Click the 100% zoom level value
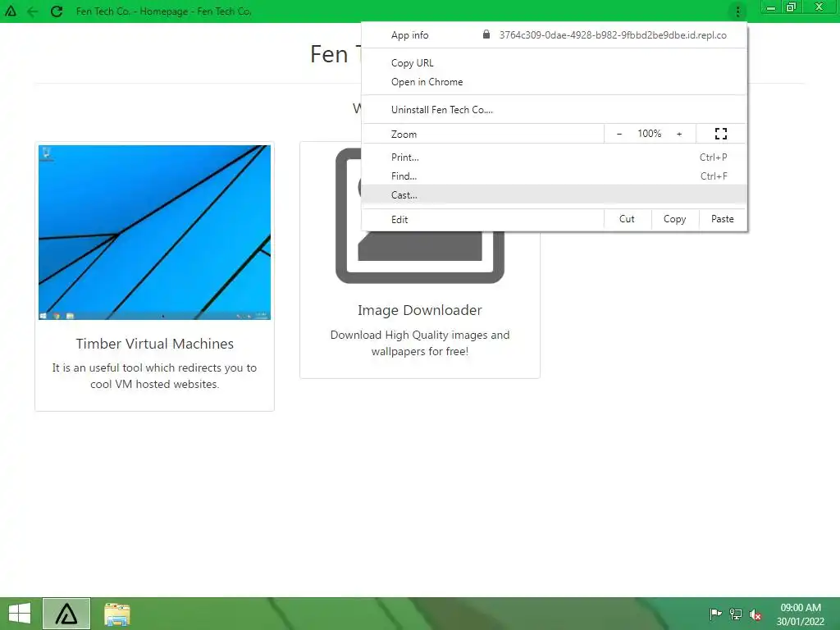 tap(650, 134)
